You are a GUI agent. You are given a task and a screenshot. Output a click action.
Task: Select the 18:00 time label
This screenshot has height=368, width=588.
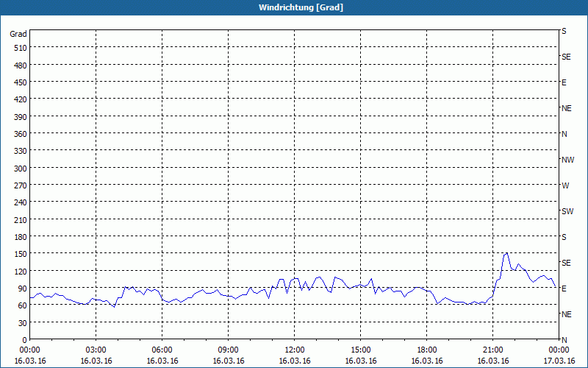(x=427, y=350)
